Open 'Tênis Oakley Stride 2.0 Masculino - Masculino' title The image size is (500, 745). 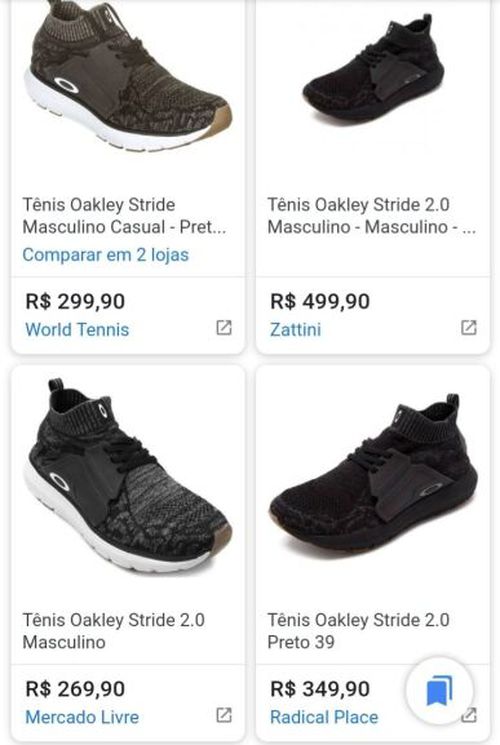[372, 216]
